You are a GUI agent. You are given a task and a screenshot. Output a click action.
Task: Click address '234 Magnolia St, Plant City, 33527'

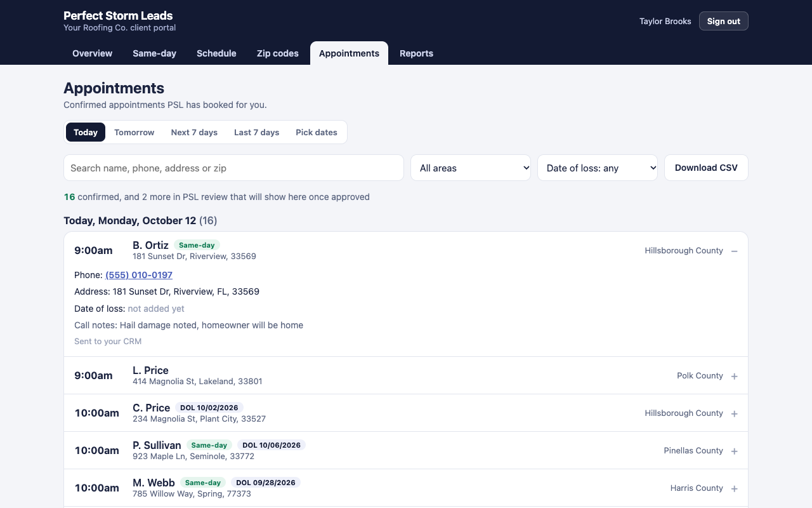(x=199, y=419)
